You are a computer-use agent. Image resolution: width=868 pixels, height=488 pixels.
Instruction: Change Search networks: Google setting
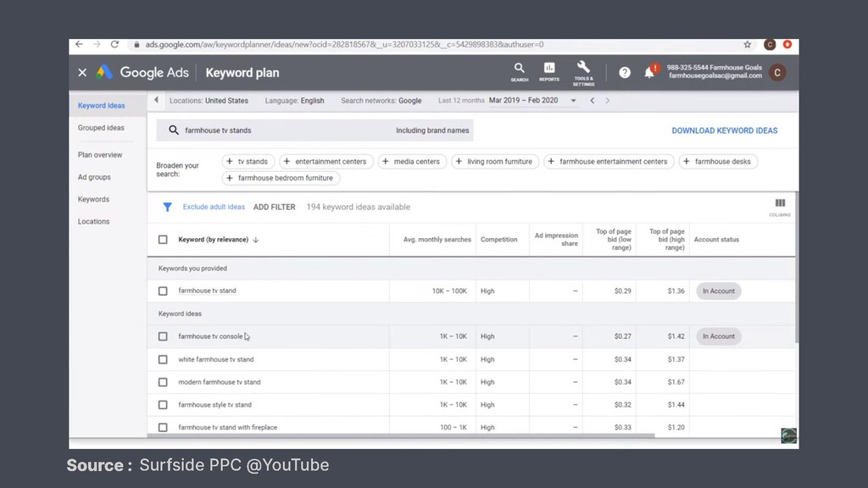click(x=381, y=101)
